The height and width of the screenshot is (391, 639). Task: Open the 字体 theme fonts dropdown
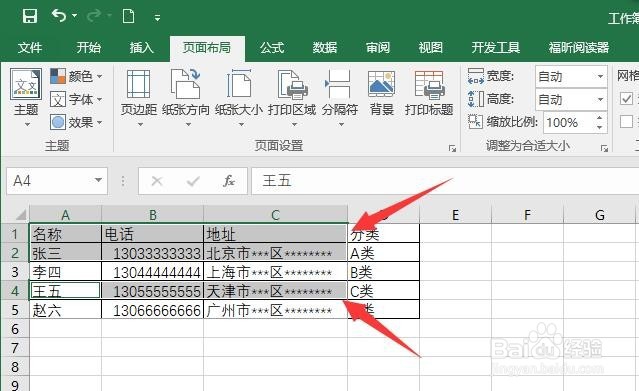[76, 99]
